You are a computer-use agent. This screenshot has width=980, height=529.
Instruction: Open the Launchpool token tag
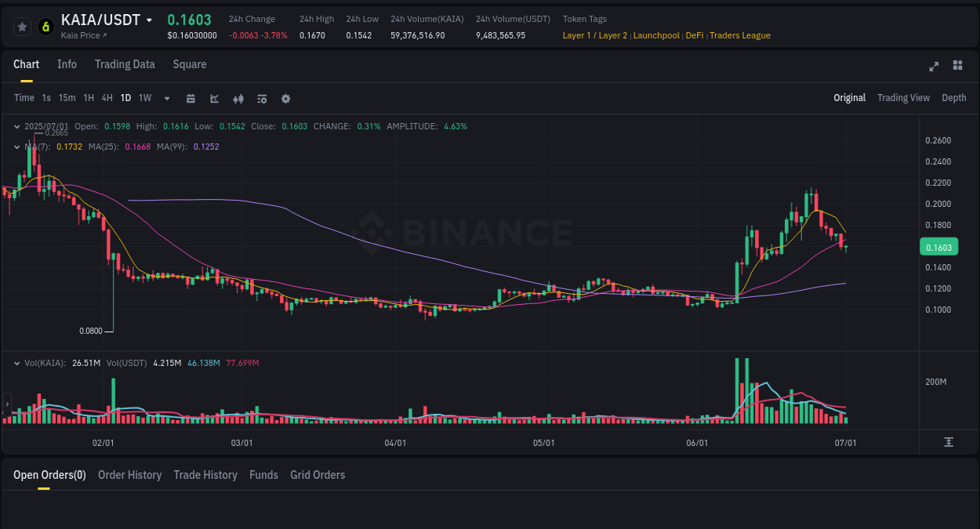point(656,35)
